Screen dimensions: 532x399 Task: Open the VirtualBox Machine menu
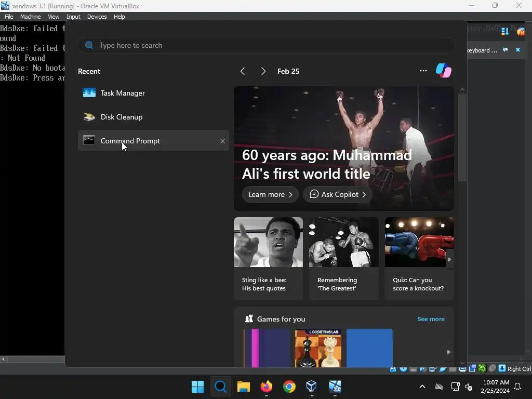30,17
